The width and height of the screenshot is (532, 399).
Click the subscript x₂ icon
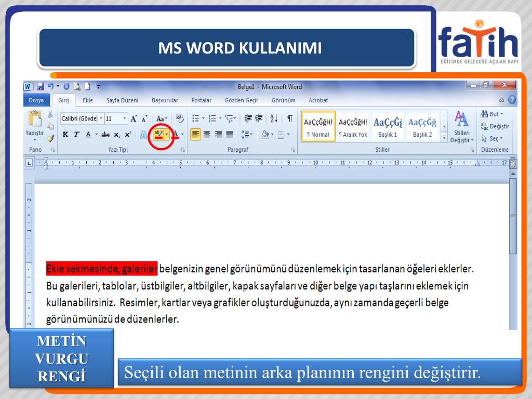click(117, 135)
